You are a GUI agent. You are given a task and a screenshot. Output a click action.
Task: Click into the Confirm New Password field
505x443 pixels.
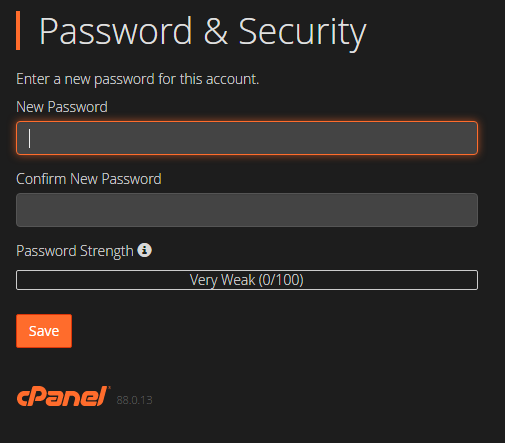(x=247, y=210)
